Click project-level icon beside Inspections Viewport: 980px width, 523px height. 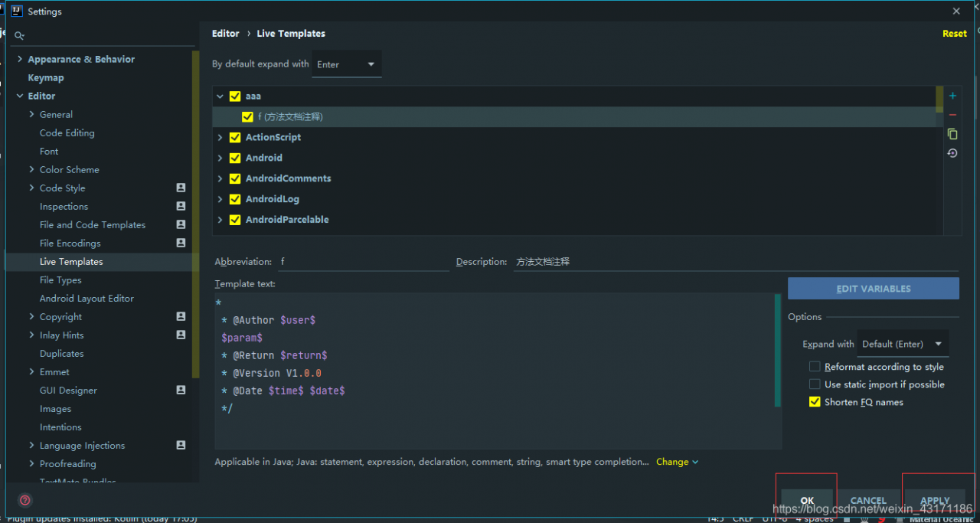[x=181, y=206]
